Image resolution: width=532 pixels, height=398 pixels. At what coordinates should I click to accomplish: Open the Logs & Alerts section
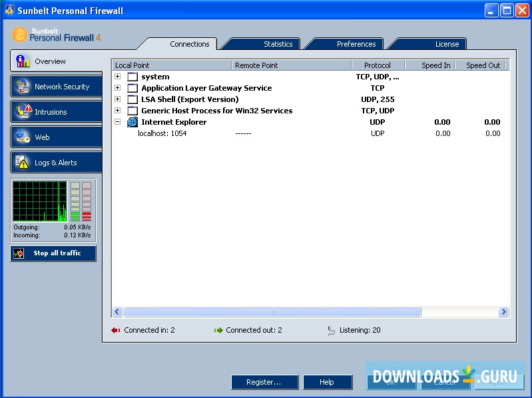pos(57,162)
